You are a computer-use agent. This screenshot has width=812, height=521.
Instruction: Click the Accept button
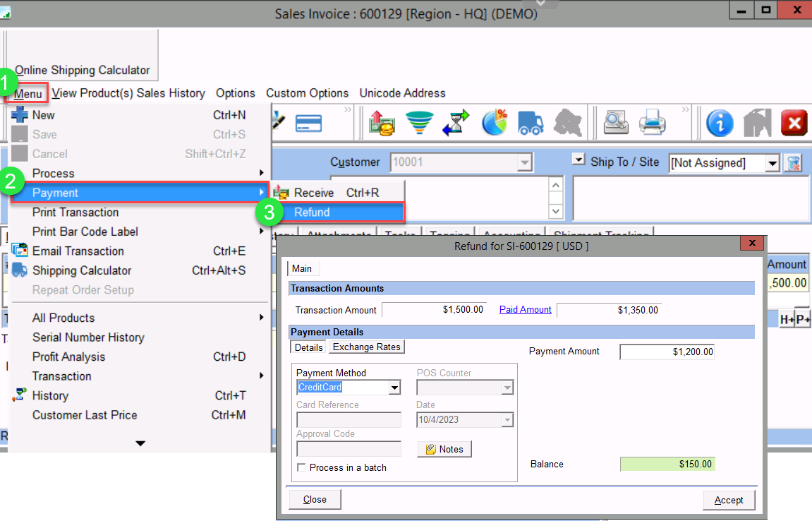coord(728,500)
